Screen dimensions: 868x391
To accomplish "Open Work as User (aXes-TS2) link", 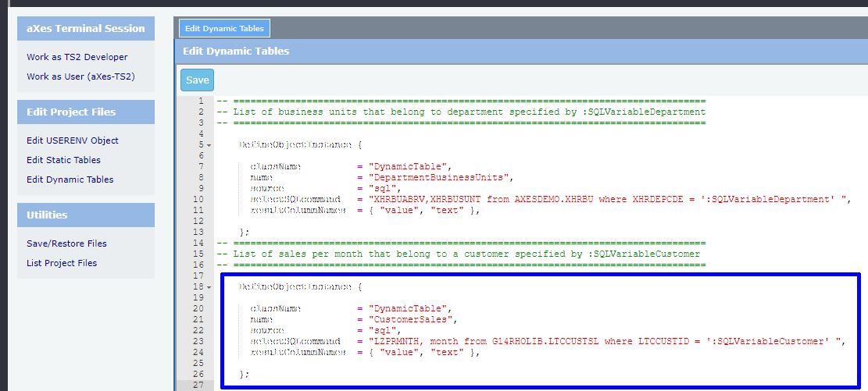I will coord(80,76).
